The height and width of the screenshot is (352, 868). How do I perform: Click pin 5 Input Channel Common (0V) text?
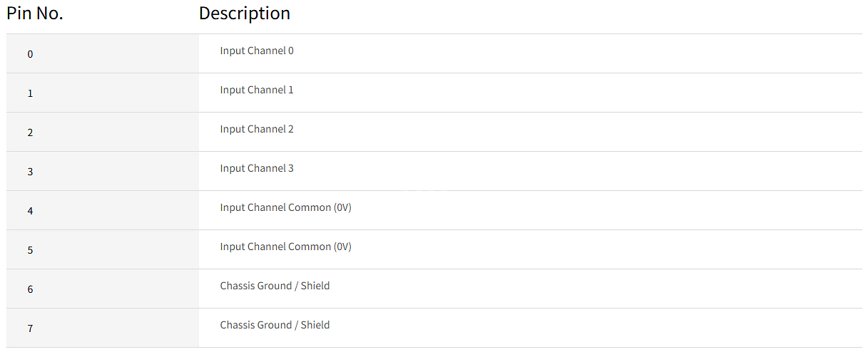tap(286, 247)
